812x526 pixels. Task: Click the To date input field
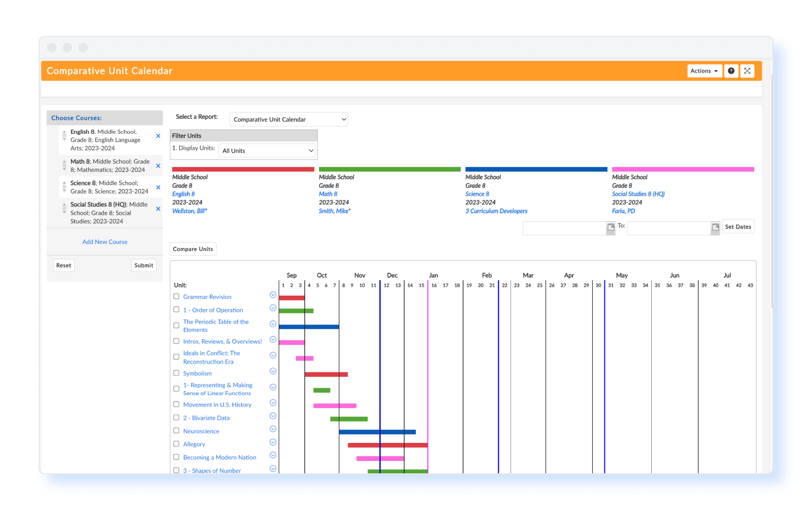tap(669, 228)
